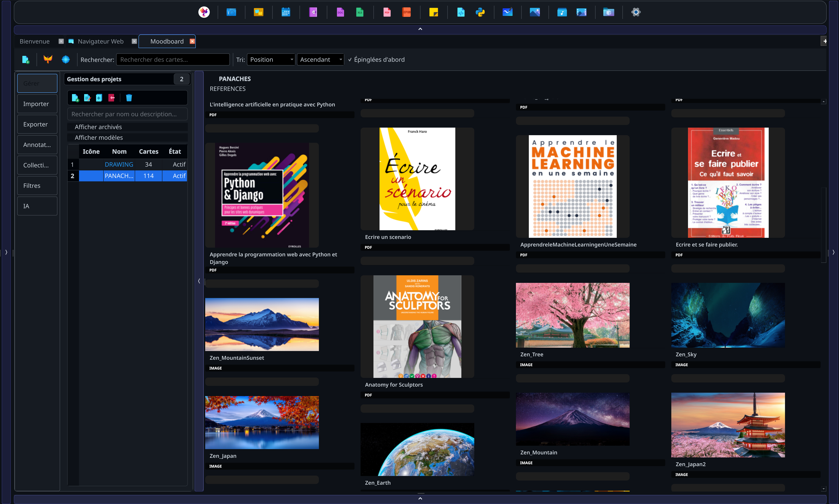Viewport: 839px width, 504px height.
Task: Open the Filtres section
Action: pos(37,185)
